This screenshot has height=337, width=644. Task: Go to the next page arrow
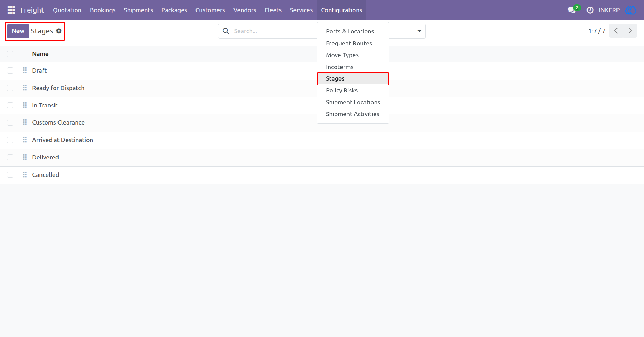point(630,31)
